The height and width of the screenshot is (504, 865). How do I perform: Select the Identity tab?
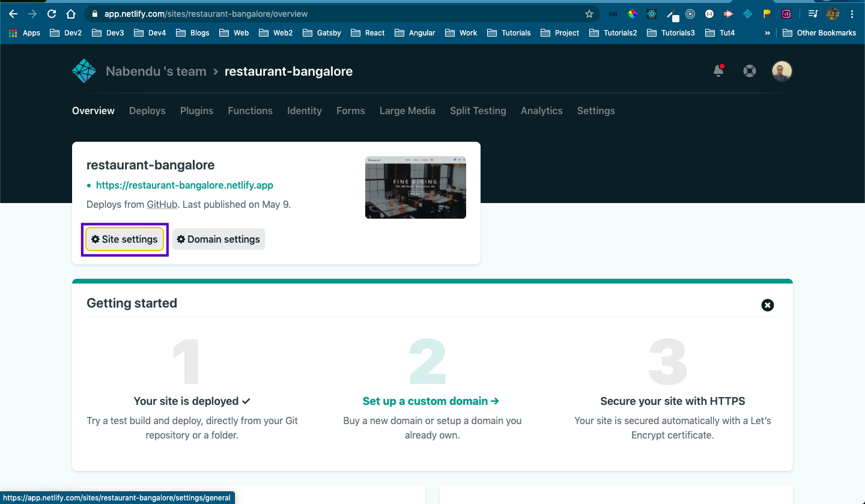[x=305, y=111]
